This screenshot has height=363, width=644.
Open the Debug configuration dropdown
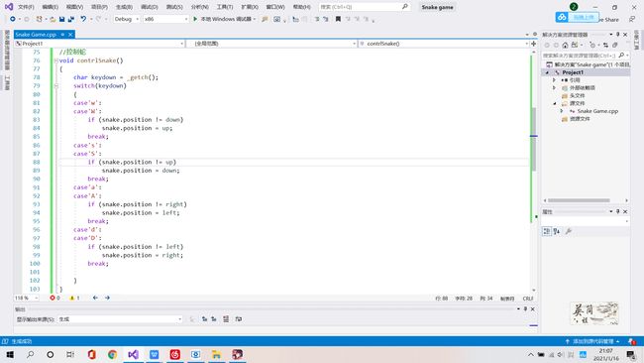(x=126, y=19)
